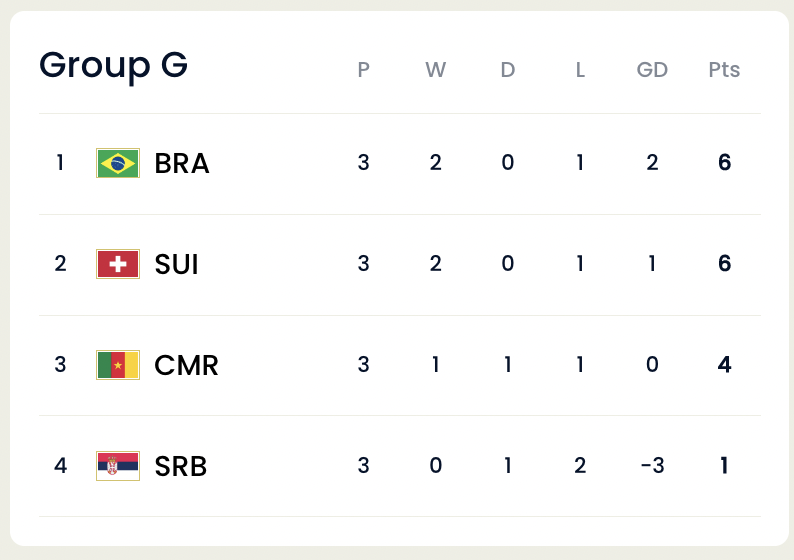794x560 pixels.
Task: Click Brazil's points value of 6
Action: [x=724, y=163]
